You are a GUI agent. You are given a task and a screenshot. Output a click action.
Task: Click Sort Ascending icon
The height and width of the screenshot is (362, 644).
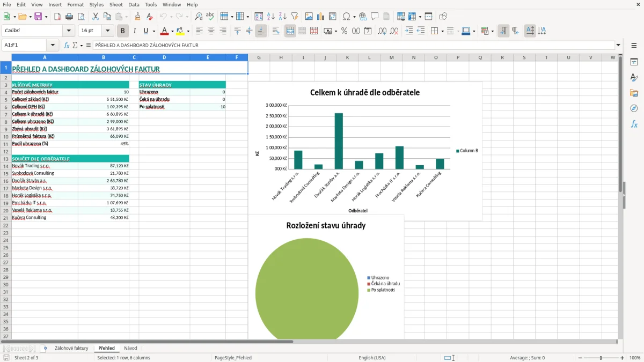point(271,17)
